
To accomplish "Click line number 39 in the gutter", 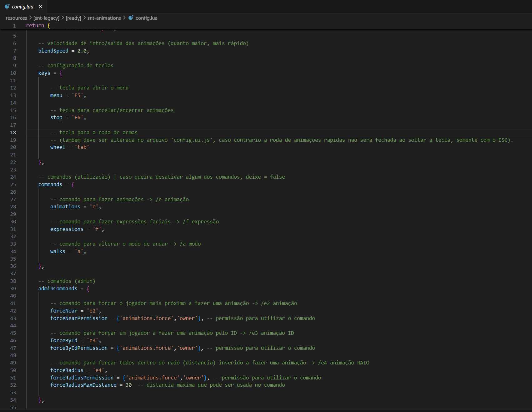I will pos(13,289).
